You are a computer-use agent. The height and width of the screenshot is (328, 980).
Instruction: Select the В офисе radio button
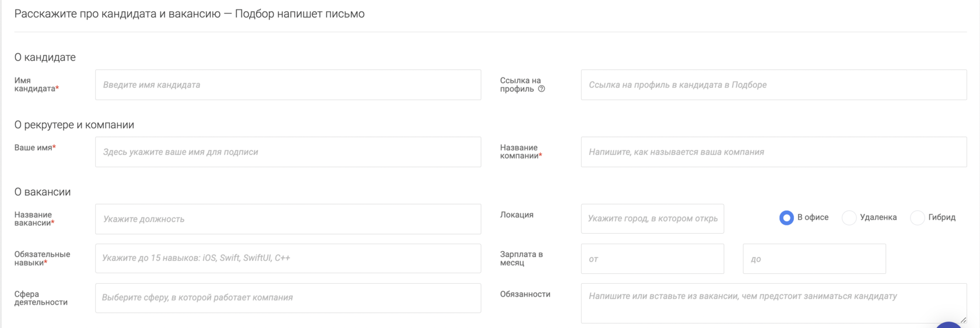point(786,218)
